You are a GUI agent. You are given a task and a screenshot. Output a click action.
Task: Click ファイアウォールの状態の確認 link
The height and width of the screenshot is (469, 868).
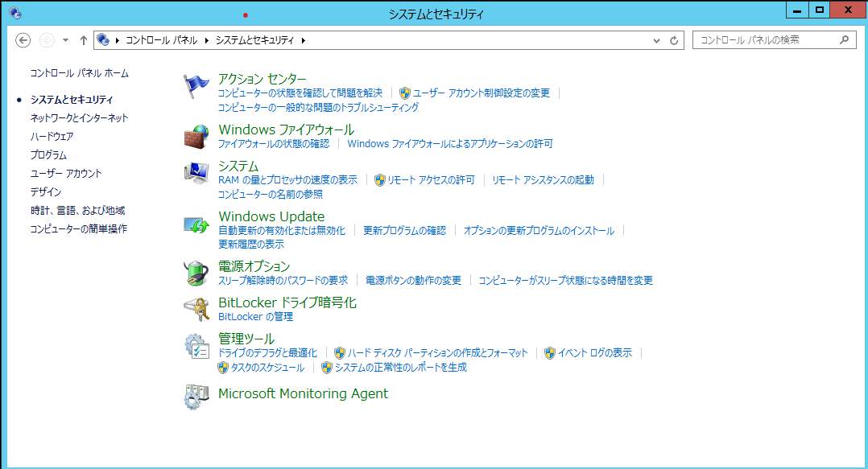(274, 144)
